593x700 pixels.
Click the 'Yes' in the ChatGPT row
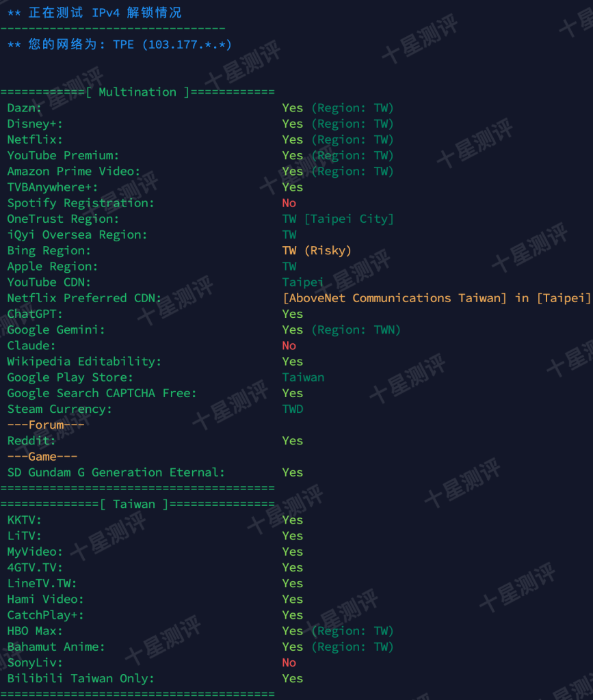tap(293, 314)
